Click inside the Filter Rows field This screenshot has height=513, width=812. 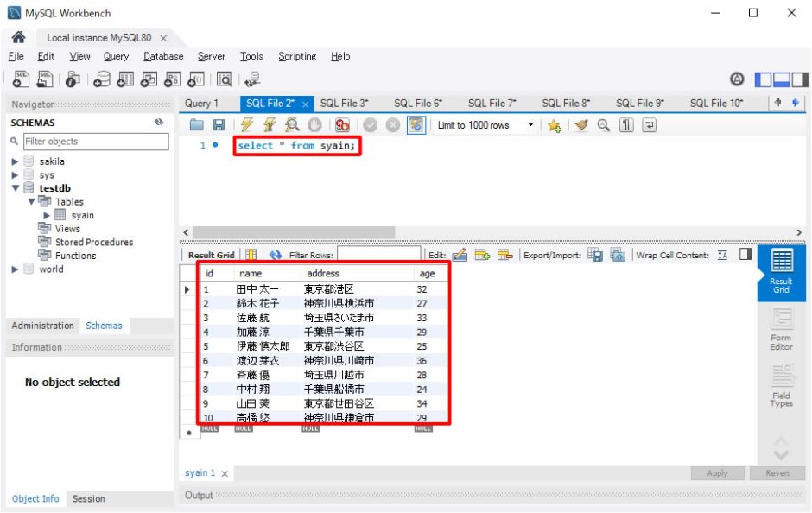pyautogui.click(x=376, y=255)
